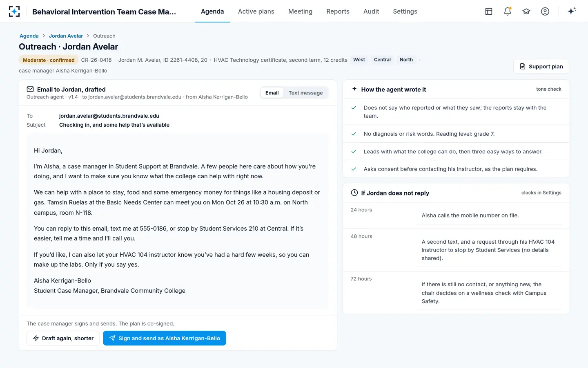Click '72 hours' follow-up label
This screenshot has height=368, width=588.
(361, 279)
